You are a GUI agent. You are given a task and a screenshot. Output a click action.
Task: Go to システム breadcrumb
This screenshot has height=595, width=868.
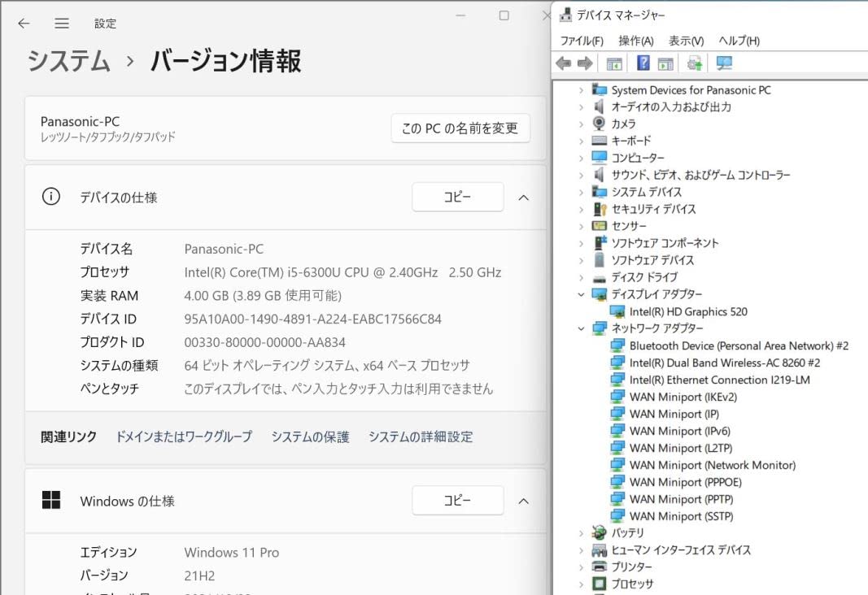pyautogui.click(x=69, y=60)
